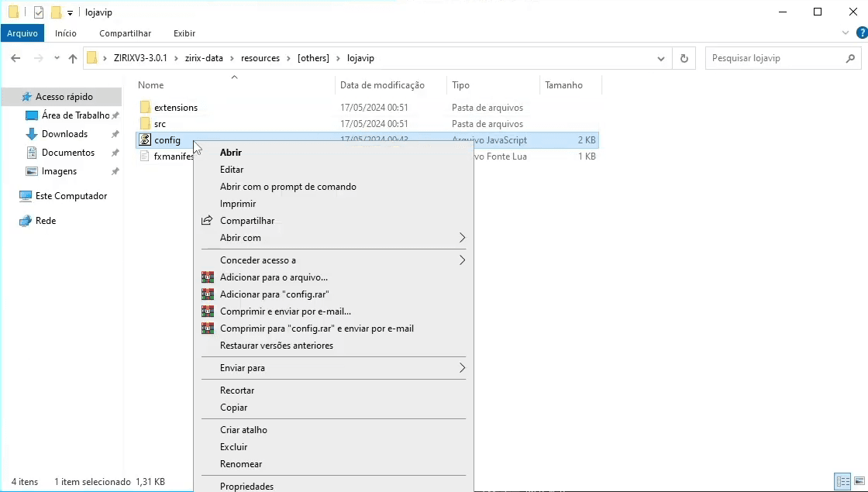Viewport: 868px width, 492px height.
Task: Click the search magnifier icon
Action: (x=850, y=58)
